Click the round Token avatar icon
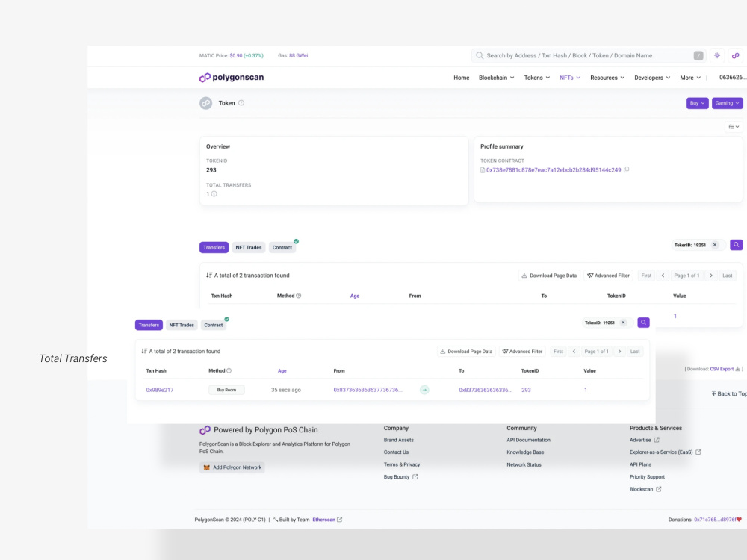Image resolution: width=747 pixels, height=560 pixels. 206,103
